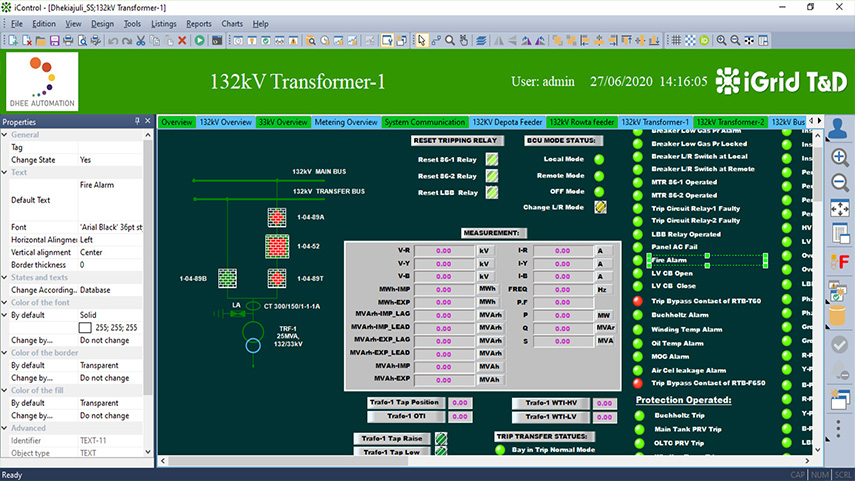Collapse the States and texts section

coord(5,278)
